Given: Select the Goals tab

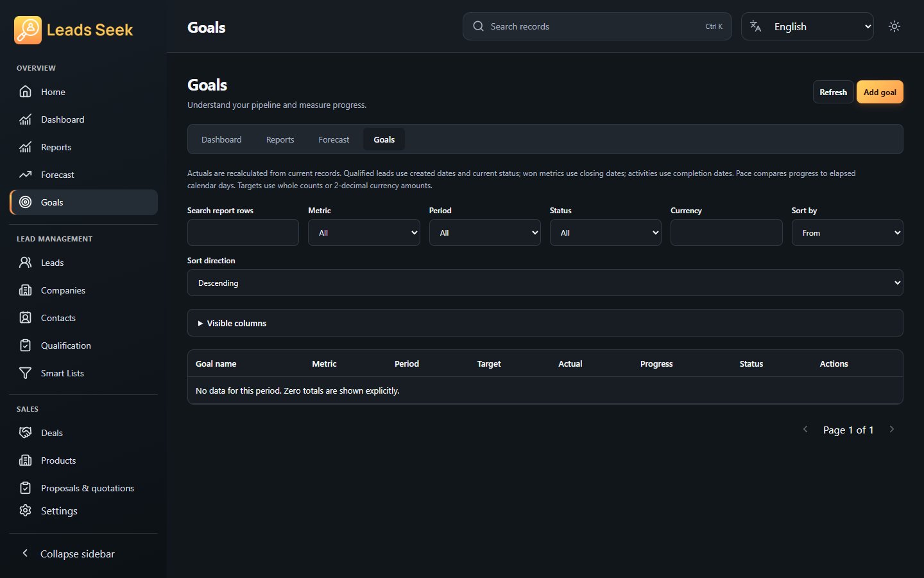Looking at the screenshot, I should pos(384,139).
